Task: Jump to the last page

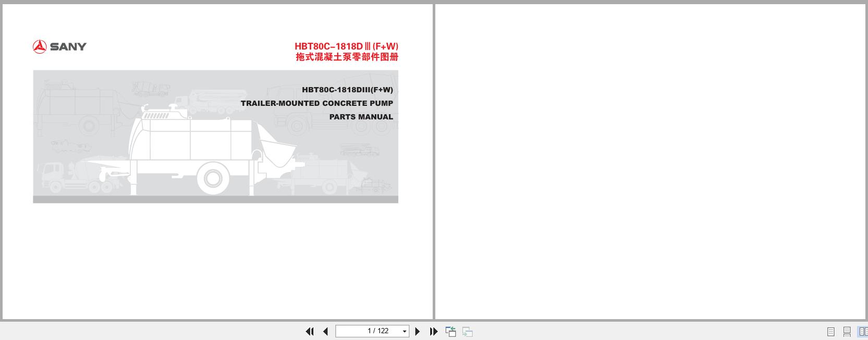Action: pyautogui.click(x=434, y=331)
